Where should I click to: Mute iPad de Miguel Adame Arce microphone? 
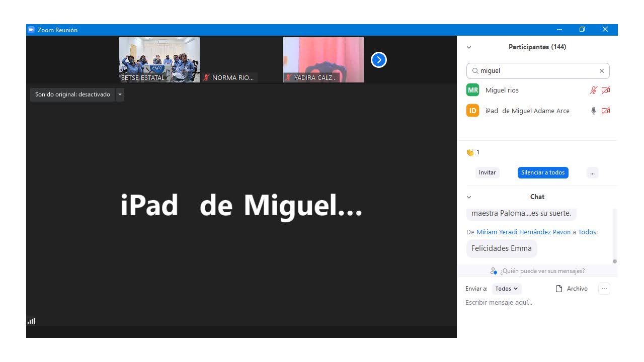593,111
